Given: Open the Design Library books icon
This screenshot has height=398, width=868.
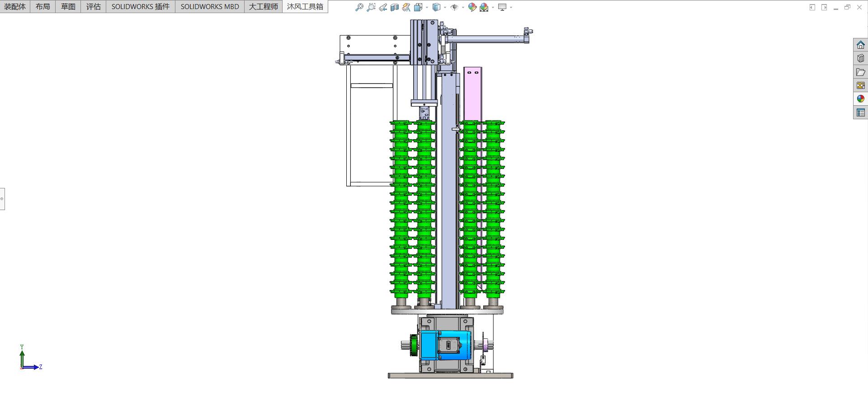Looking at the screenshot, I should coord(861,58).
